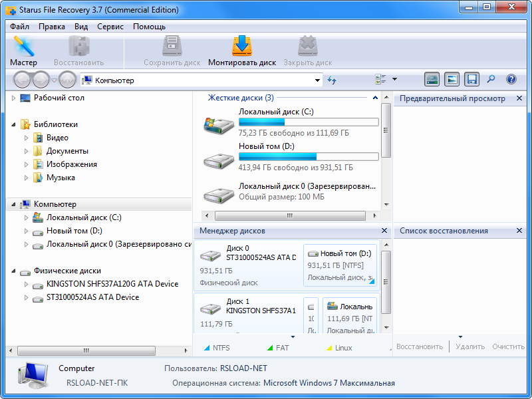The height and width of the screenshot is (399, 532).
Task: Open help with the question mark icon
Action: coord(511,79)
